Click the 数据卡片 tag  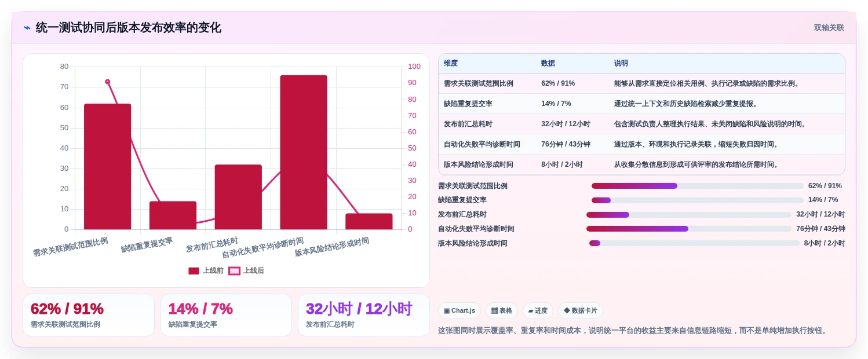pos(580,310)
